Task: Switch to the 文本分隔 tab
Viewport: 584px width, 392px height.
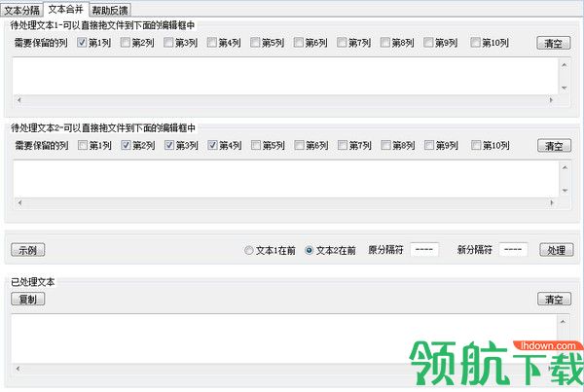Action: click(x=21, y=10)
